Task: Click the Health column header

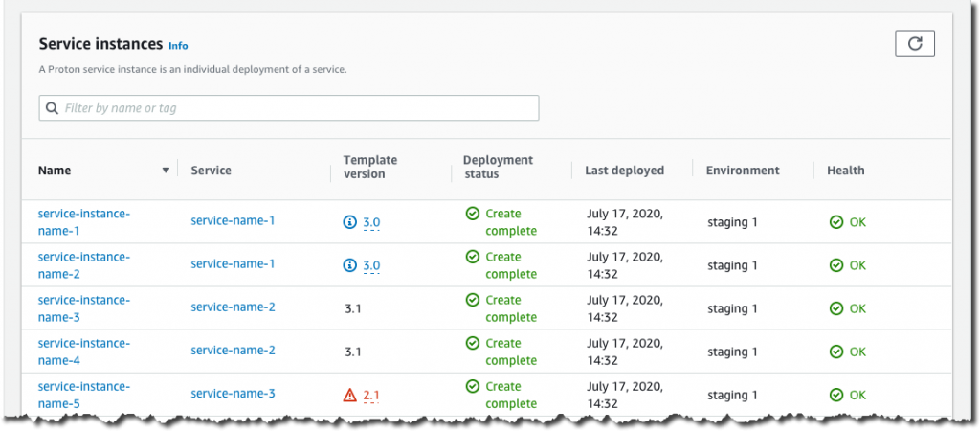Action: tap(846, 171)
